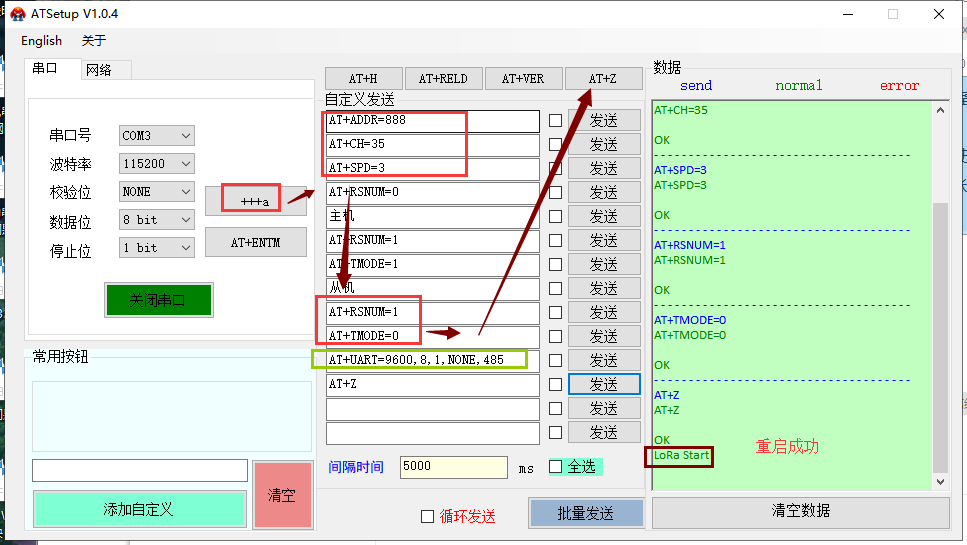Expand the 波特率 115200 dropdown

tap(157, 163)
